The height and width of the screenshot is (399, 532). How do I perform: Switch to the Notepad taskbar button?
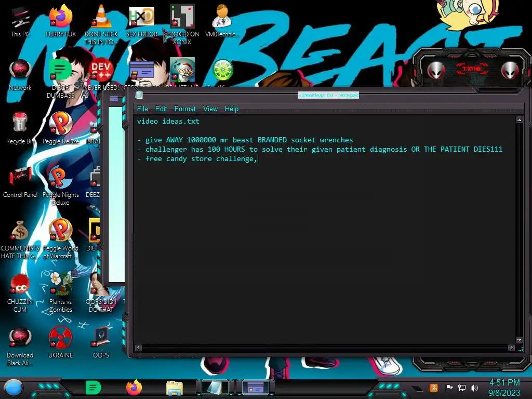[215, 388]
